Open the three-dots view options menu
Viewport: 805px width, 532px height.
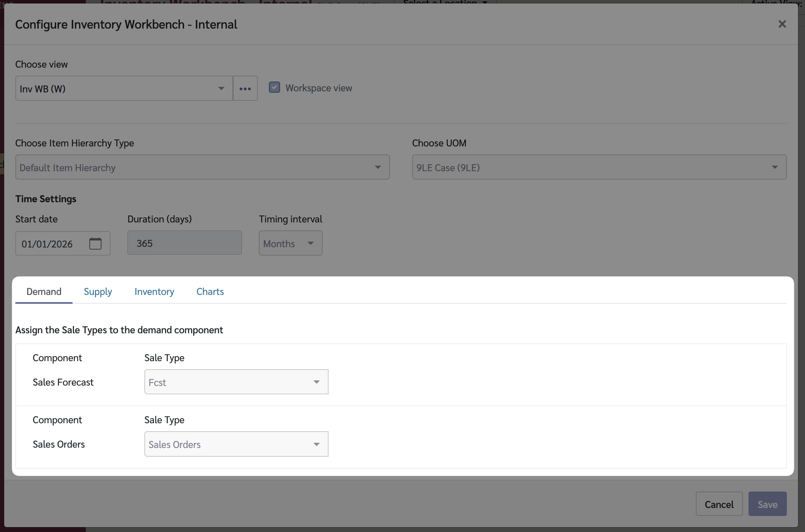pyautogui.click(x=245, y=89)
